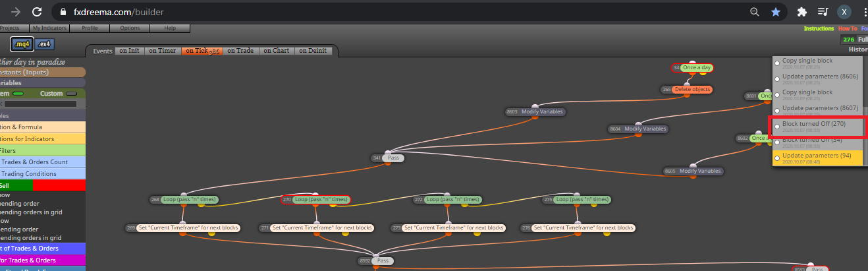Expand the Trading Conditions category
This screenshot has height=271, width=868.
point(43,173)
